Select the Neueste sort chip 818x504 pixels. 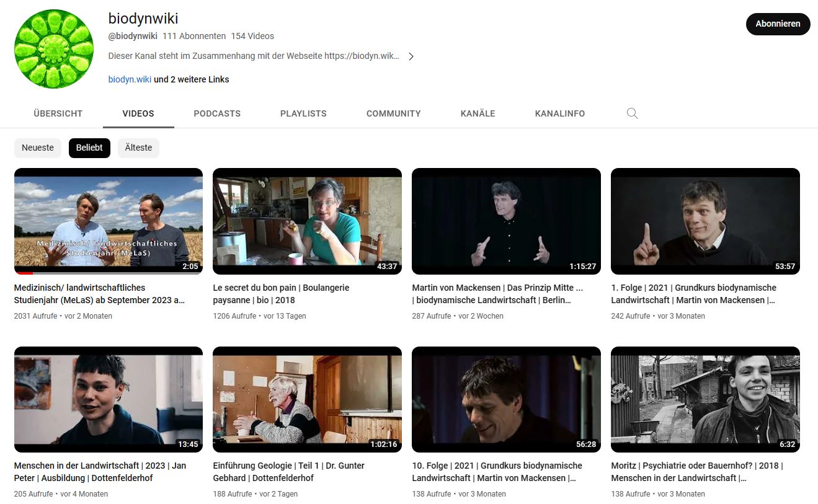[x=38, y=148]
